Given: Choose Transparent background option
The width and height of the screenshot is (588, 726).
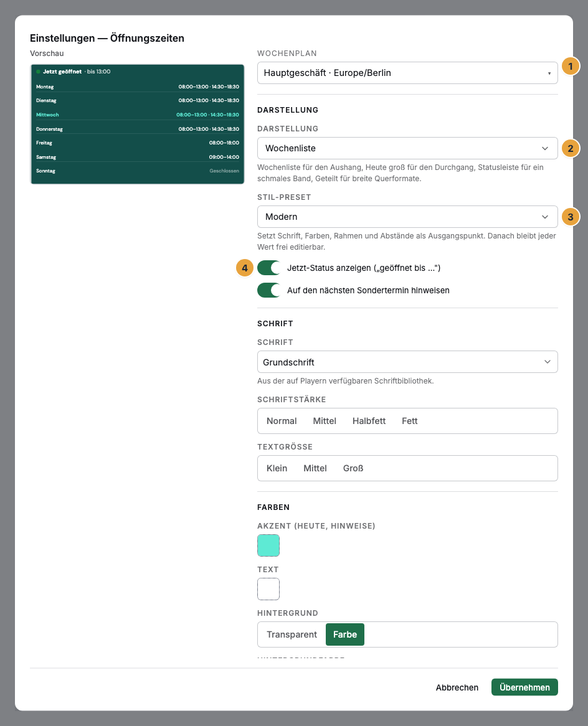Looking at the screenshot, I should tap(292, 634).
